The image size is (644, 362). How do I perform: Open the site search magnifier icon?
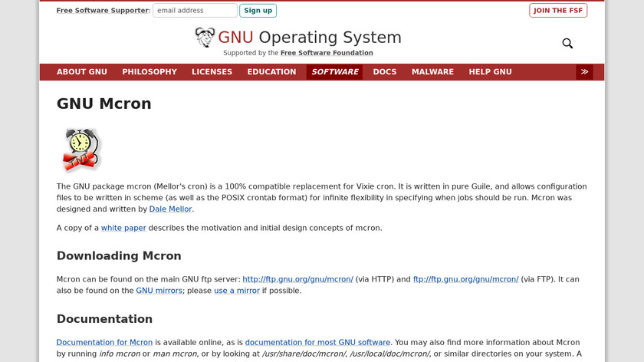(567, 44)
